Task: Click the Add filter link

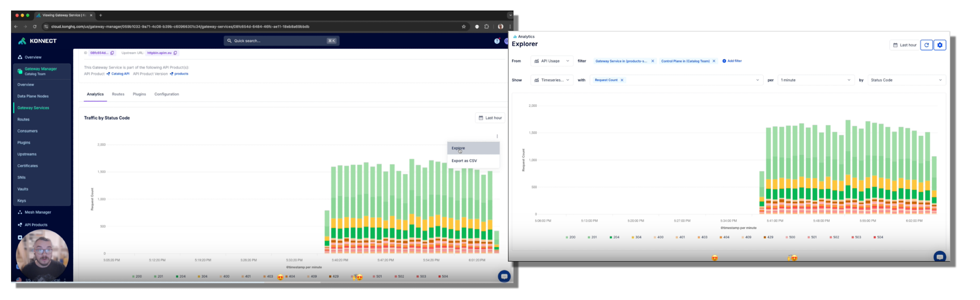Action: (732, 61)
